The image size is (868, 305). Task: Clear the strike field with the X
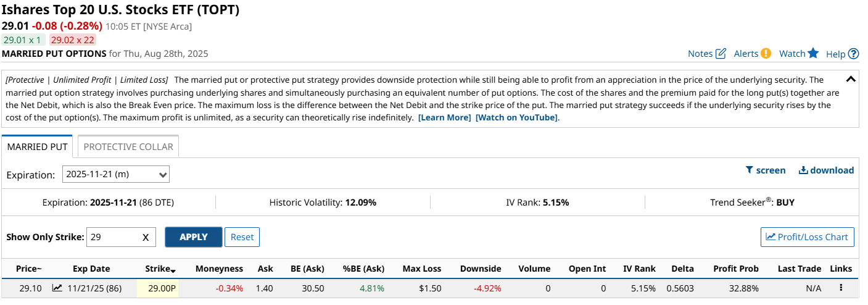[x=146, y=237]
